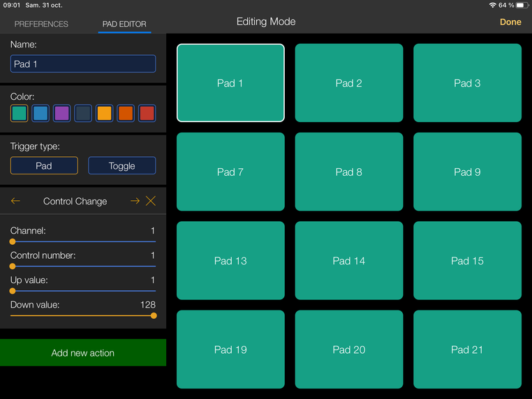
Task: Select Pad 3 for editing
Action: pyautogui.click(x=467, y=83)
